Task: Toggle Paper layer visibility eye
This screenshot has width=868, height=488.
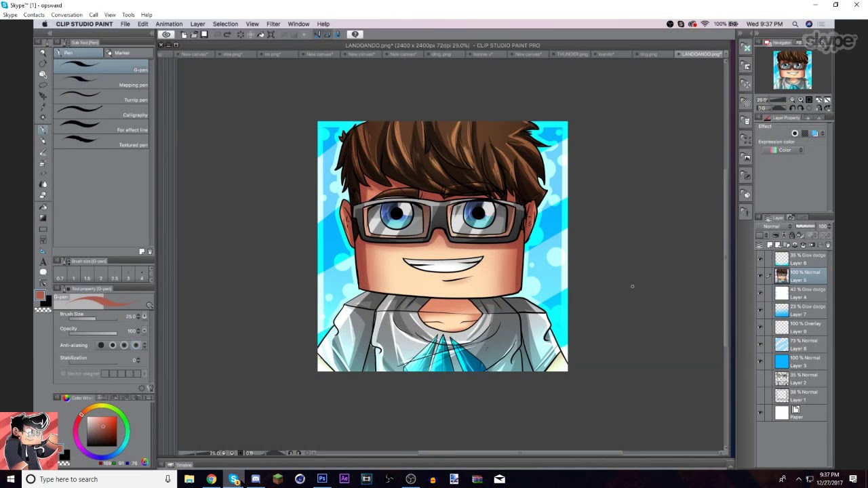Action: click(x=759, y=413)
